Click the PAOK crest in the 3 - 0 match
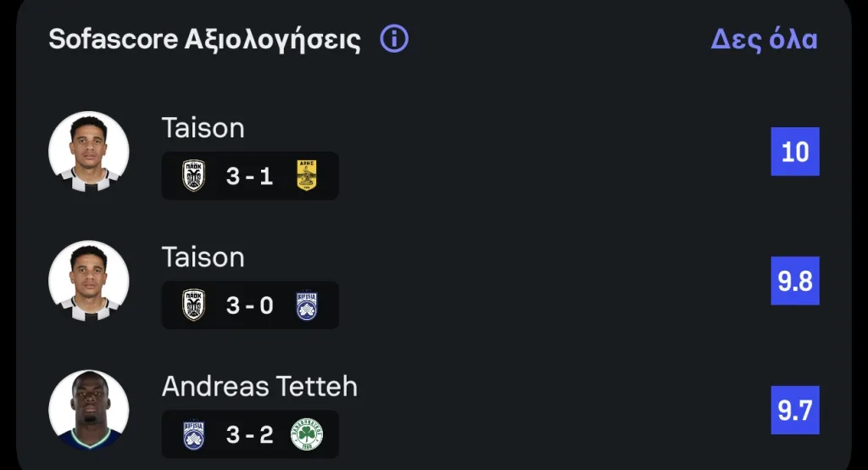Screen dimensions: 868x470 point(194,305)
